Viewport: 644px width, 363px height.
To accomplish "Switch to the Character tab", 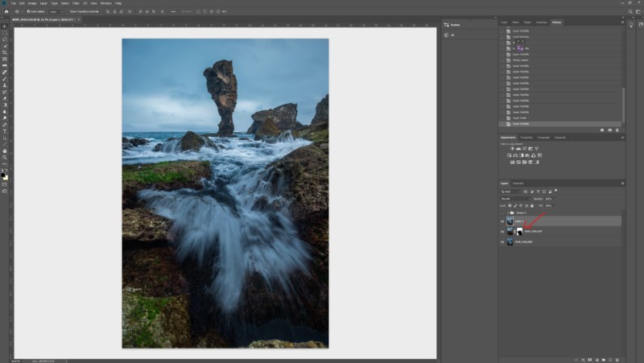I will tap(559, 138).
